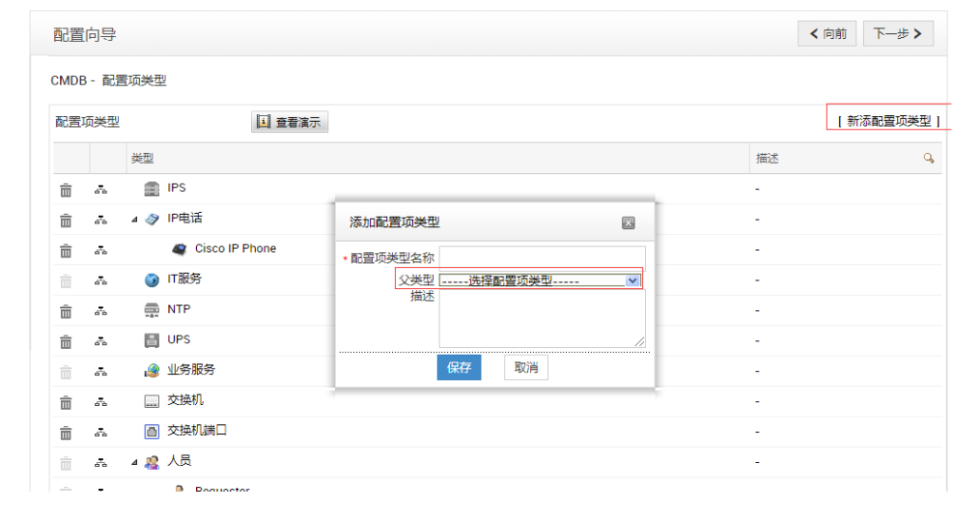Collapse the IP电话 tree node
This screenshot has height=522, width=980.
click(135, 219)
